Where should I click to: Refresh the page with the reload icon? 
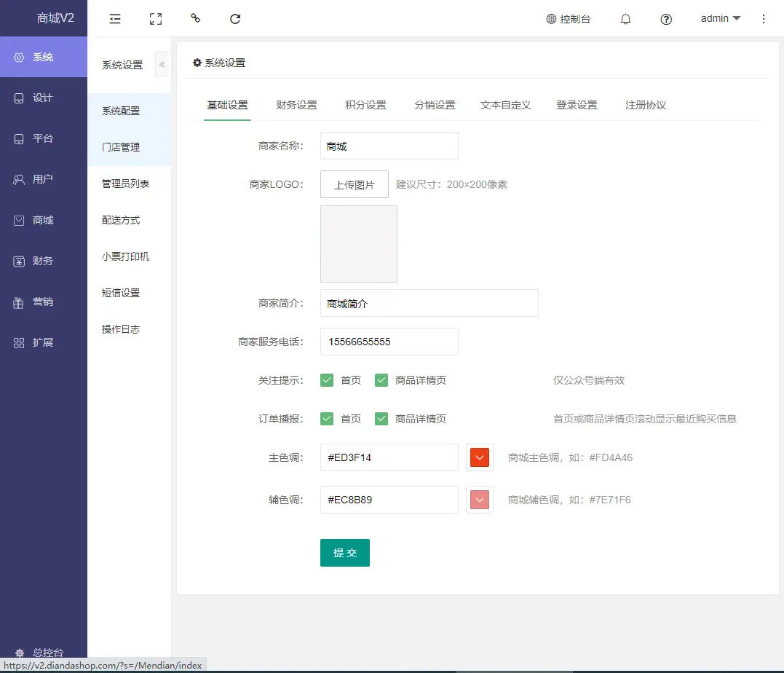click(235, 19)
